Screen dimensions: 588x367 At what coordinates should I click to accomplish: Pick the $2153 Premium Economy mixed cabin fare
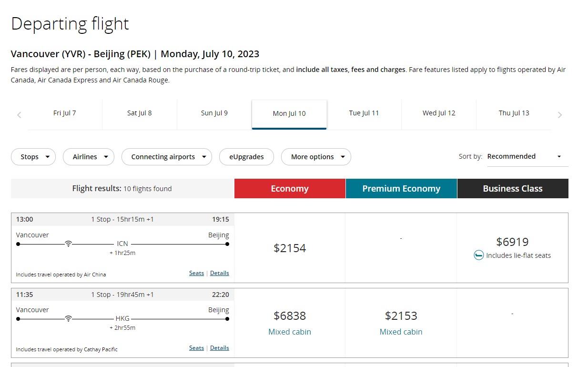(401, 316)
